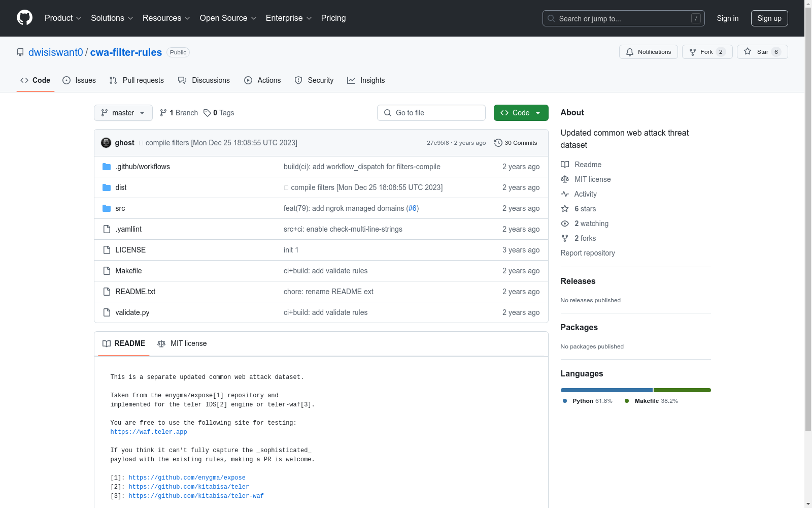The height and width of the screenshot is (508, 812).
Task: Focus the Go to file search box
Action: pyautogui.click(x=431, y=113)
